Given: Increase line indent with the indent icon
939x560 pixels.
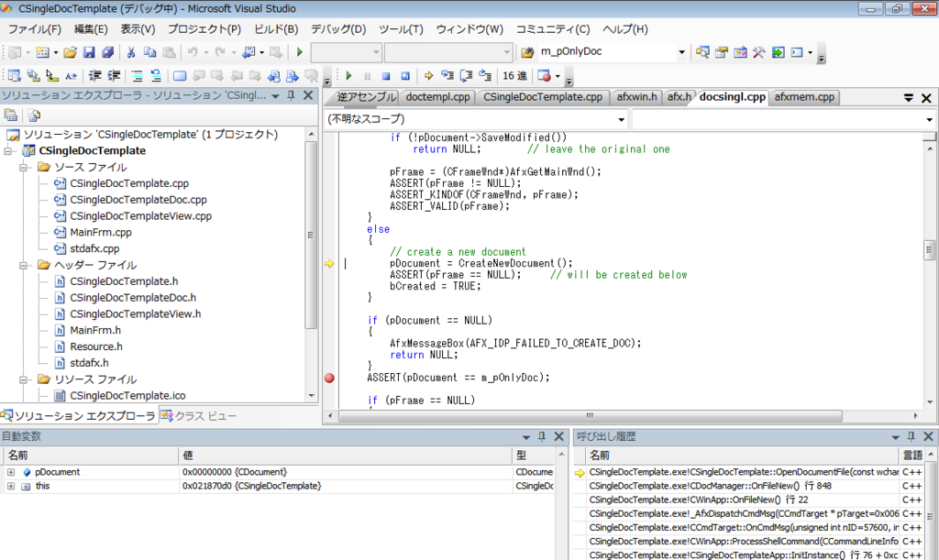Looking at the screenshot, I should click(x=114, y=76).
